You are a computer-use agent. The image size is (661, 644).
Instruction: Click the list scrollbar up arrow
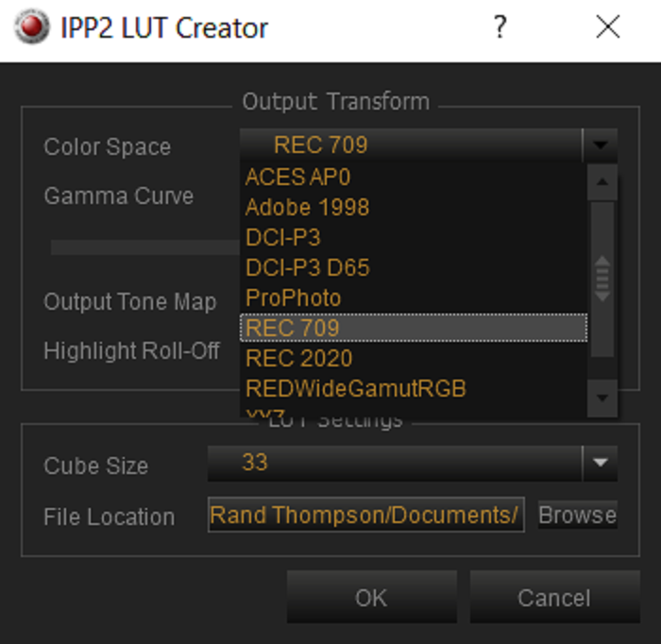[x=602, y=182]
